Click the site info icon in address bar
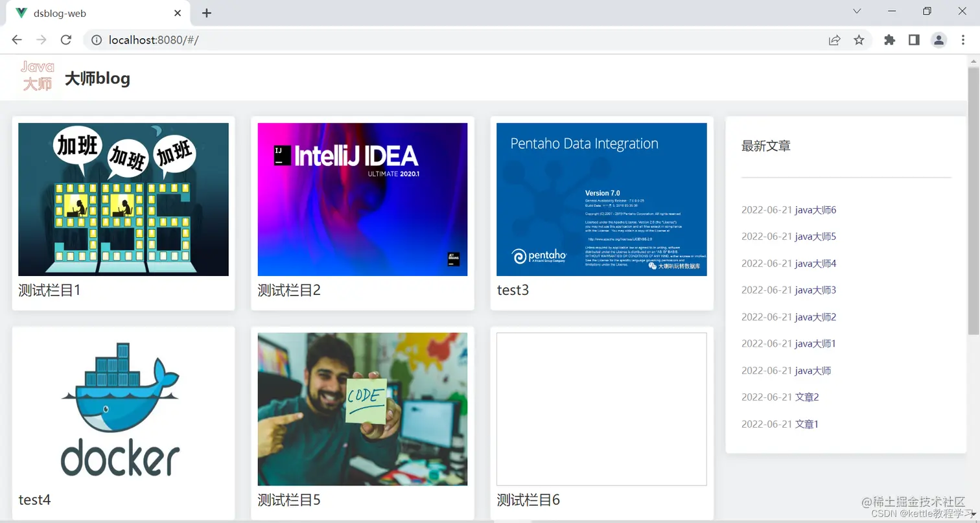This screenshot has width=980, height=523. click(97, 40)
